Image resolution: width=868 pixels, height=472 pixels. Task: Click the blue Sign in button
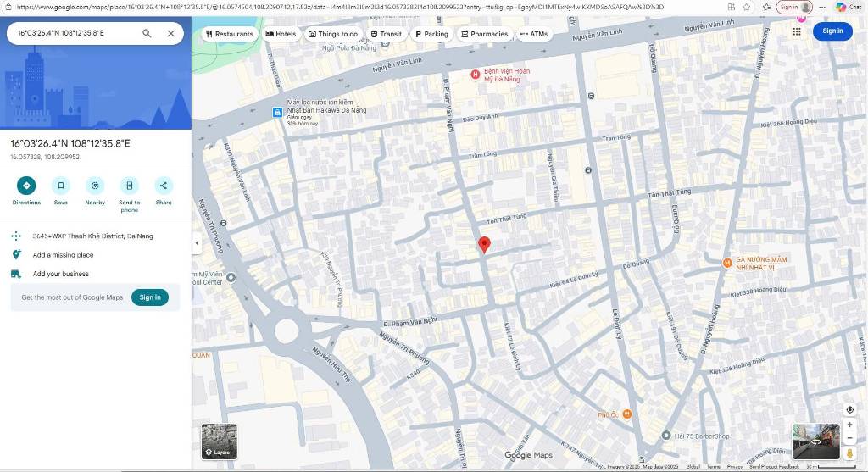[832, 31]
